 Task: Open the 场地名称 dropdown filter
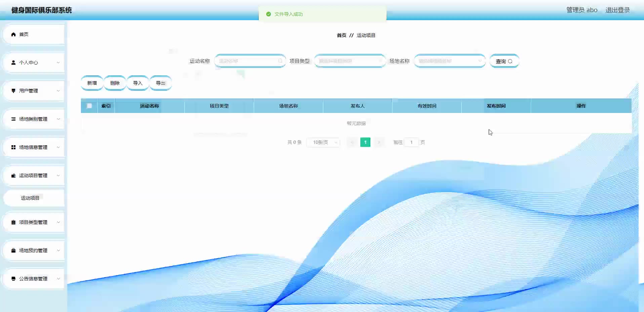click(450, 61)
